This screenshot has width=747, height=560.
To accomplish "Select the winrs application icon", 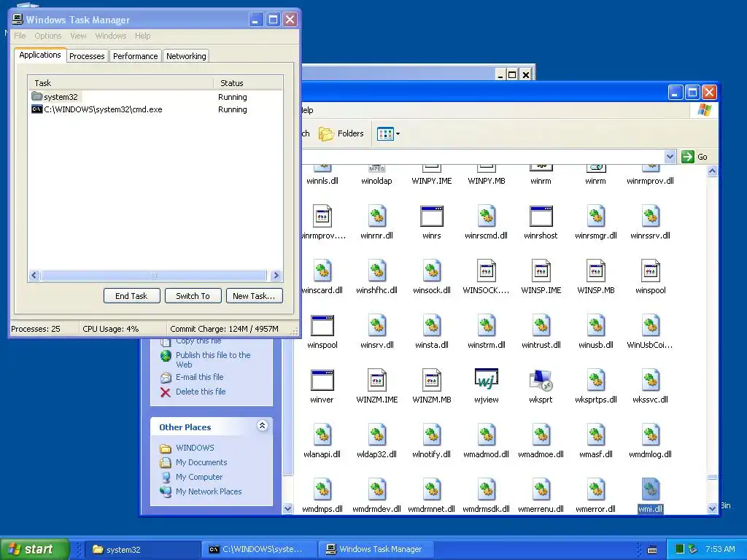I will point(432,216).
